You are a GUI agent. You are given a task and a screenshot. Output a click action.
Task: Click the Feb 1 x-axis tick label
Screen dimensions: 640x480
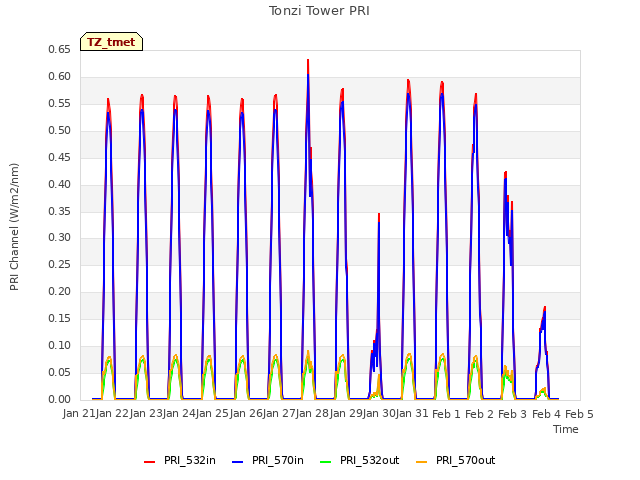(x=446, y=414)
